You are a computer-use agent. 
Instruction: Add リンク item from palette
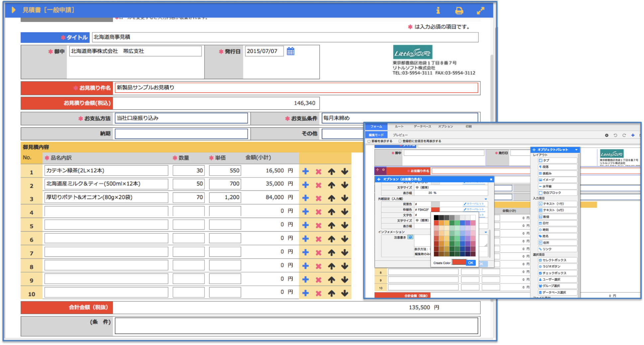click(557, 249)
